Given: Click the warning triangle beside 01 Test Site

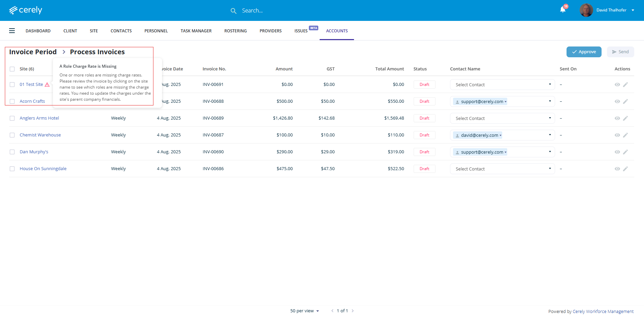Looking at the screenshot, I should (x=47, y=85).
